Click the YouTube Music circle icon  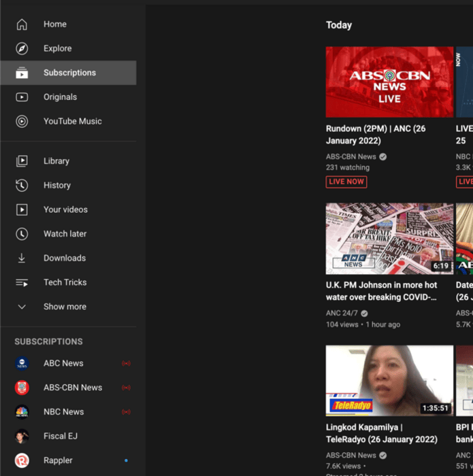click(x=22, y=122)
